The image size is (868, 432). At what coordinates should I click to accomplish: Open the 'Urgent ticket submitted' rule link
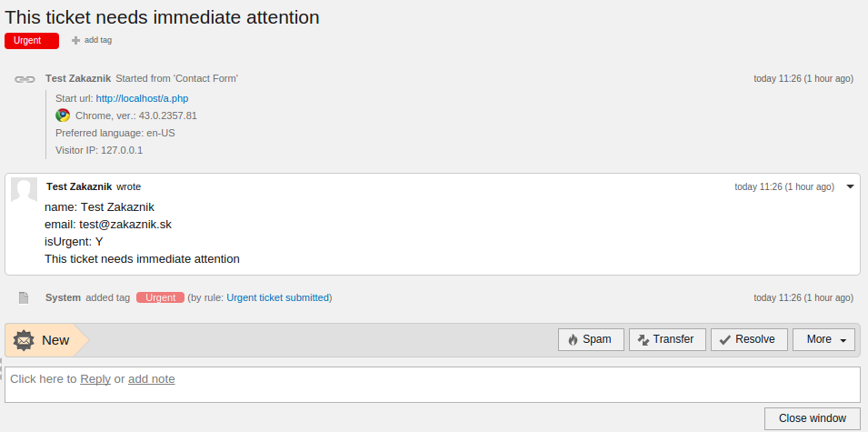tap(278, 297)
